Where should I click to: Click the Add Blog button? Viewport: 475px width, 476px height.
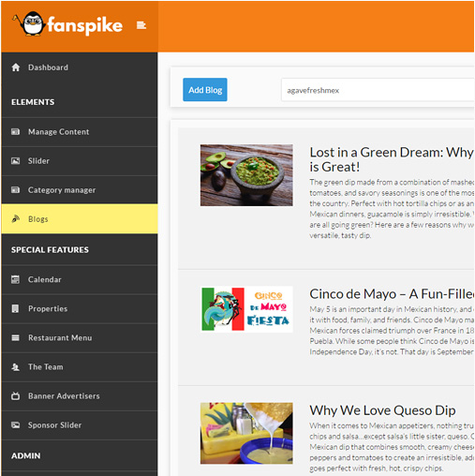pyautogui.click(x=205, y=90)
